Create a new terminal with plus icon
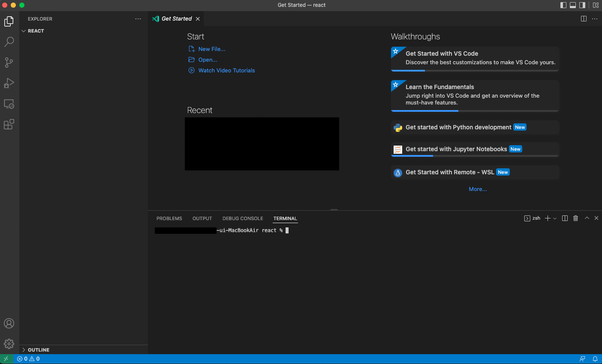602x364 pixels. point(548,218)
